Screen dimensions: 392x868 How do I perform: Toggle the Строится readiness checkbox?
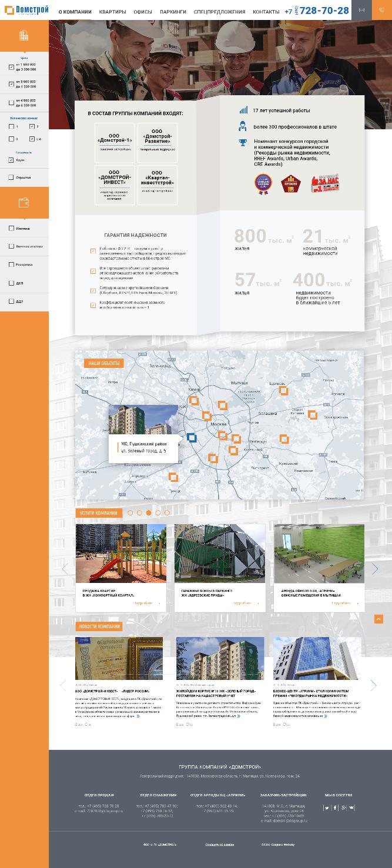point(12,177)
